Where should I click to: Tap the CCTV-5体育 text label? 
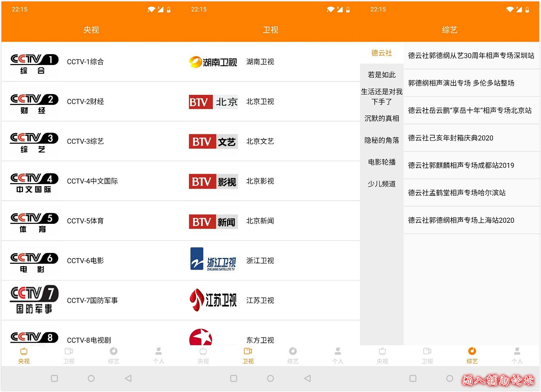coord(85,221)
